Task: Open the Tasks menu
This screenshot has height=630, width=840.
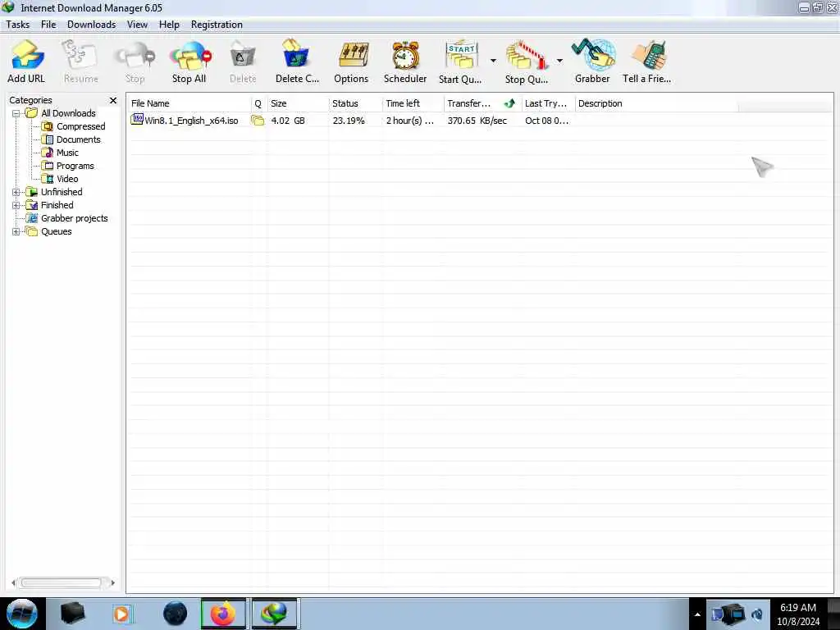Action: (x=18, y=25)
